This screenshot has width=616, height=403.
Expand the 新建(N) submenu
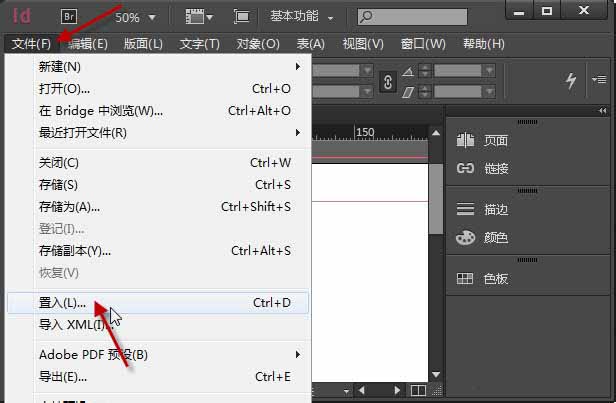point(158,67)
